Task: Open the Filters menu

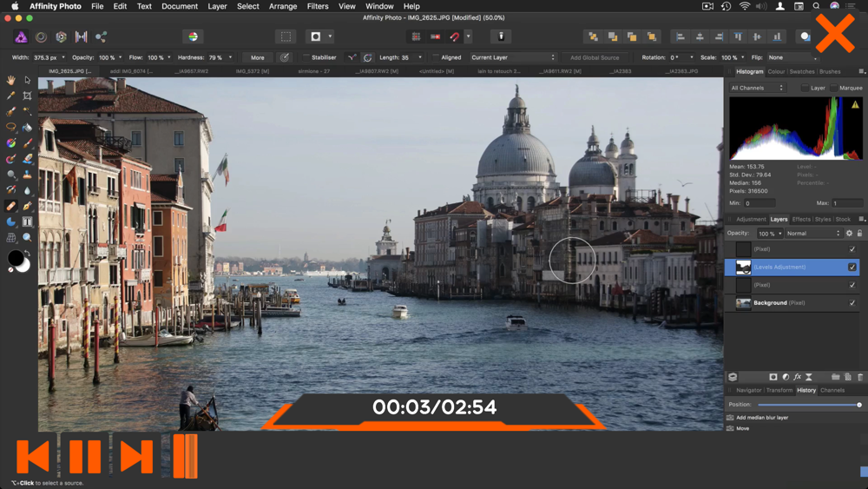Action: (318, 6)
